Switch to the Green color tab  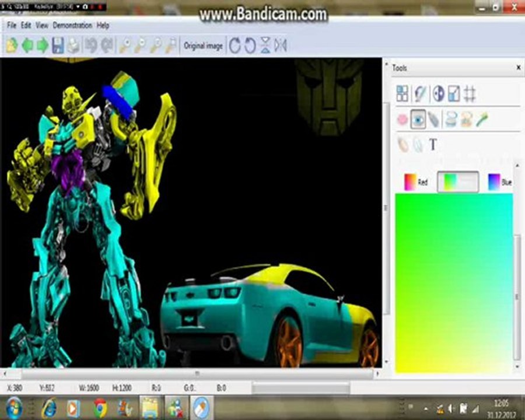point(458,182)
